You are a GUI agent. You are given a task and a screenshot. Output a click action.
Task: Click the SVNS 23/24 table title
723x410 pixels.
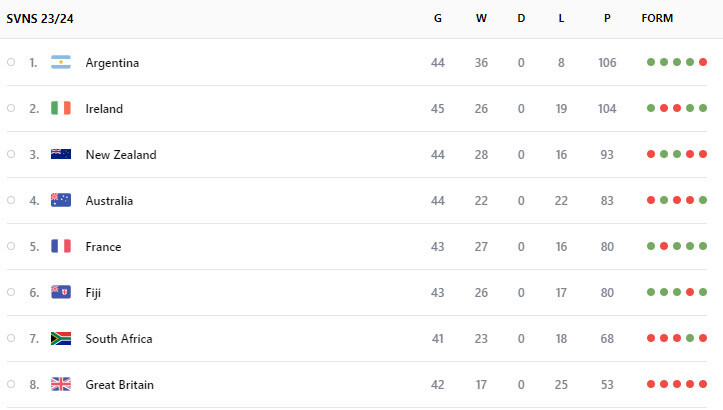[x=40, y=19]
